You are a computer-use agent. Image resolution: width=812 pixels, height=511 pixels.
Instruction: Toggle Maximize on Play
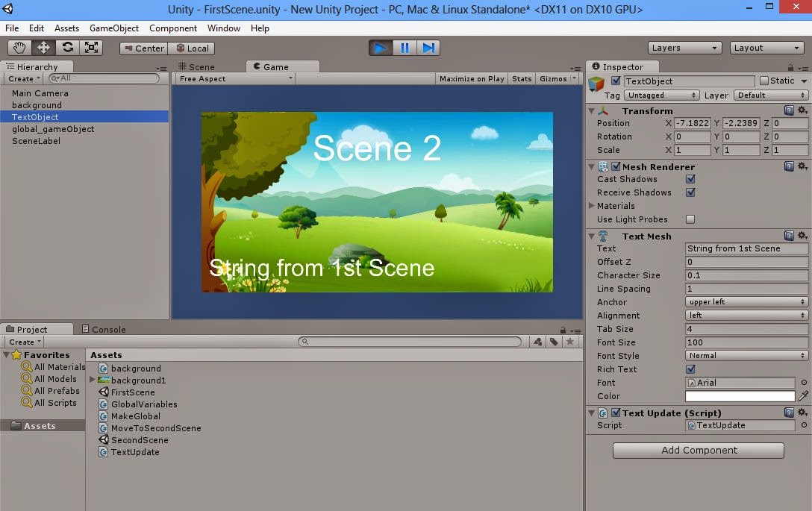[x=471, y=78]
